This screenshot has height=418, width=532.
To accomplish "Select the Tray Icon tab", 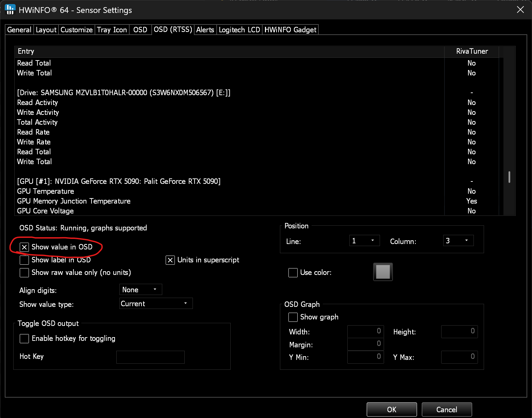I will 112,30.
